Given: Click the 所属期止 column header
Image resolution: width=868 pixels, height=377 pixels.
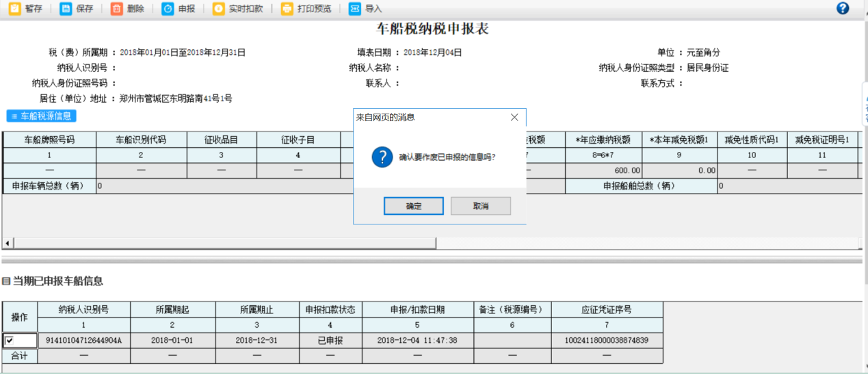Looking at the screenshot, I should click(x=257, y=310).
